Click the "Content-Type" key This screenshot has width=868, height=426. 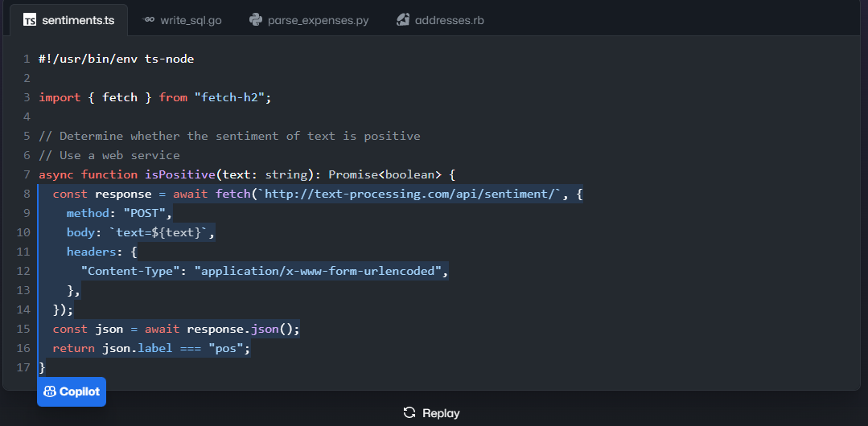[130, 272]
